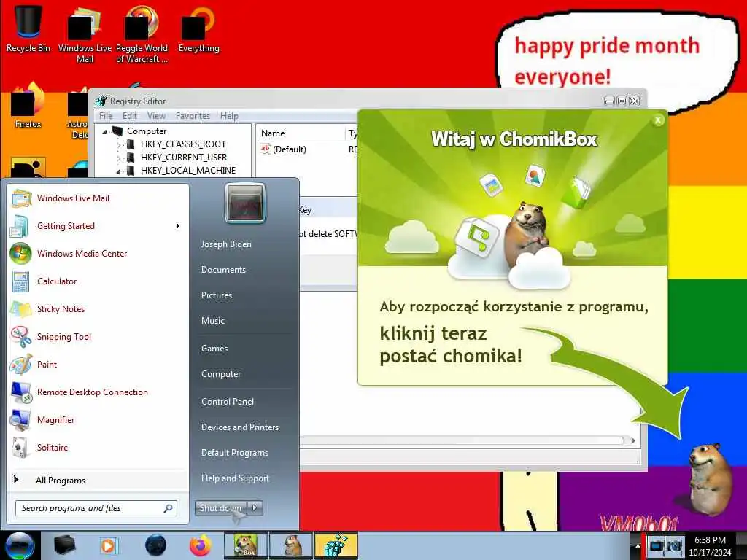
Task: Open Firefox desktop shortcut
Action: (28, 106)
